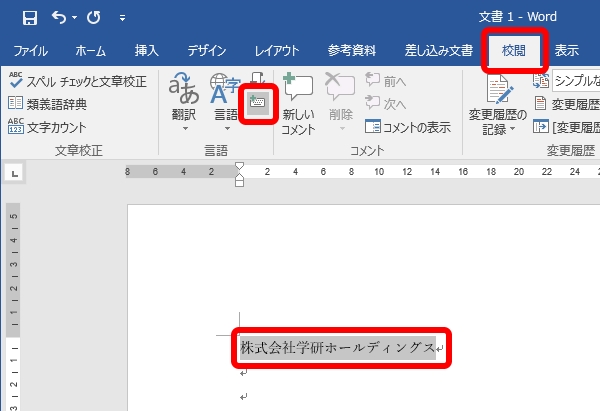Open the 変更履歴 markup options item
The image size is (600, 411).
point(567,104)
